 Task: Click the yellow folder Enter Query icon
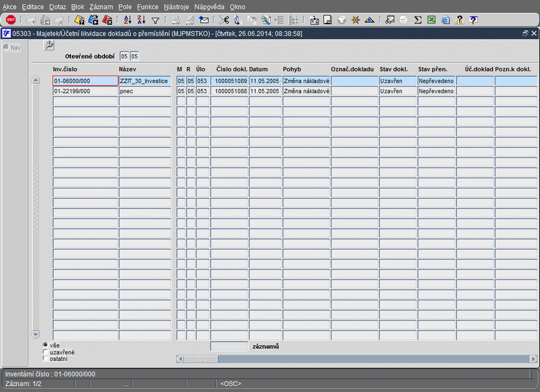point(80,20)
